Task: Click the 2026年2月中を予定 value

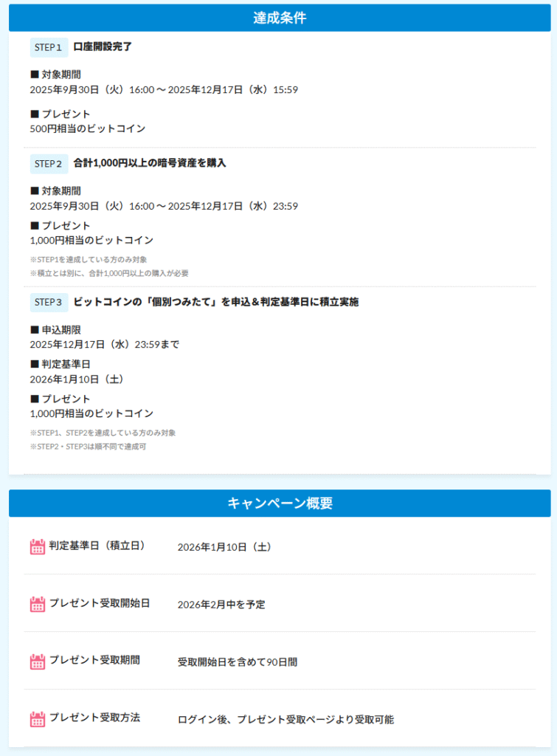Action: [x=221, y=605]
